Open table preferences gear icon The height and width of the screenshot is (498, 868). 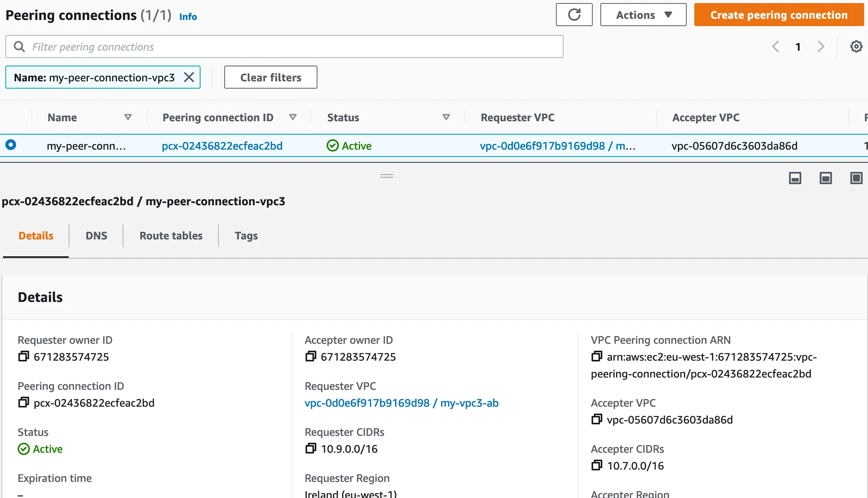(x=856, y=47)
